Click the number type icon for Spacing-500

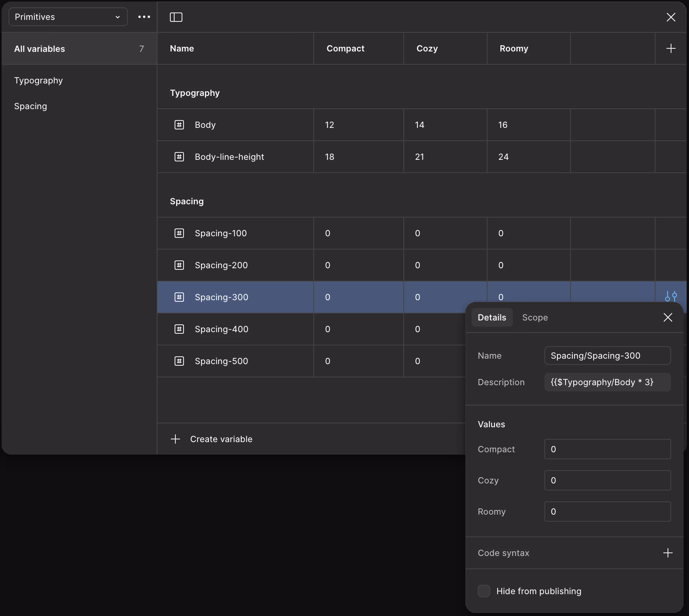click(179, 361)
